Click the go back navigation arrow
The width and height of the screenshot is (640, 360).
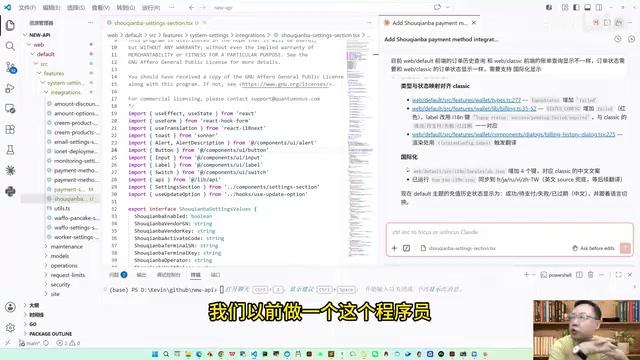(x=191, y=7)
